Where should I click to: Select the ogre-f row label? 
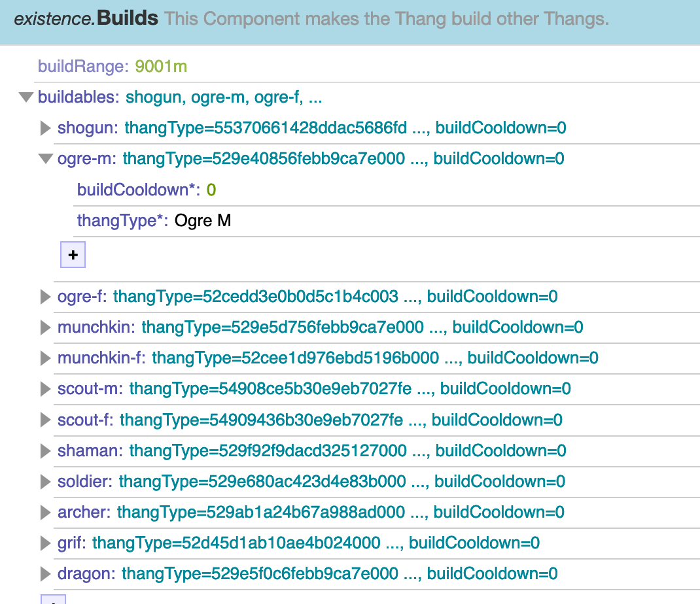point(82,297)
